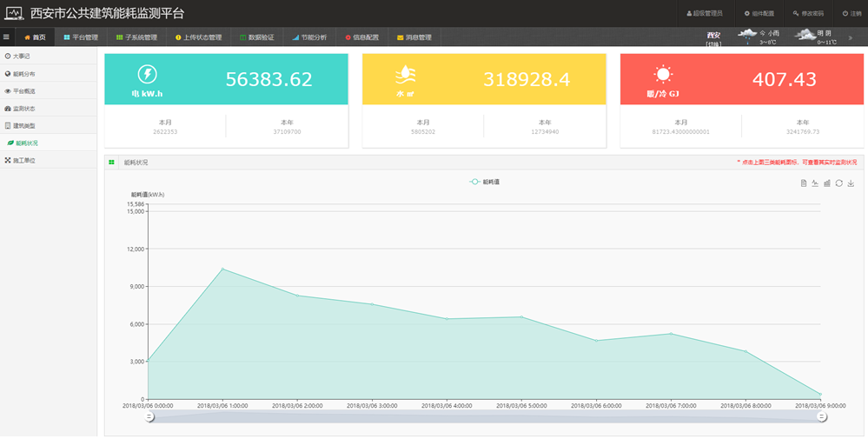Click the left zoom slider handle
The width and height of the screenshot is (868, 439).
point(149,416)
